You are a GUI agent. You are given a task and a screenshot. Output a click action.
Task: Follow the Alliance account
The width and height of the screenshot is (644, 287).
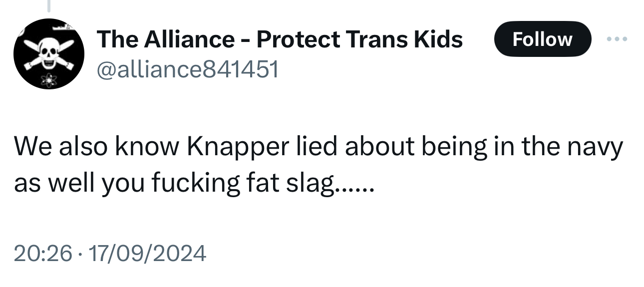pyautogui.click(x=542, y=38)
